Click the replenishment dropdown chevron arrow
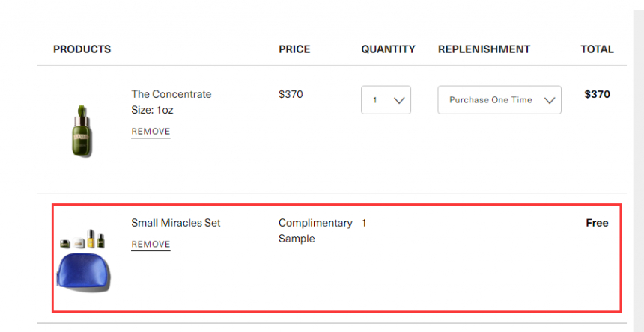Image resolution: width=644 pixels, height=332 pixels. tap(550, 101)
